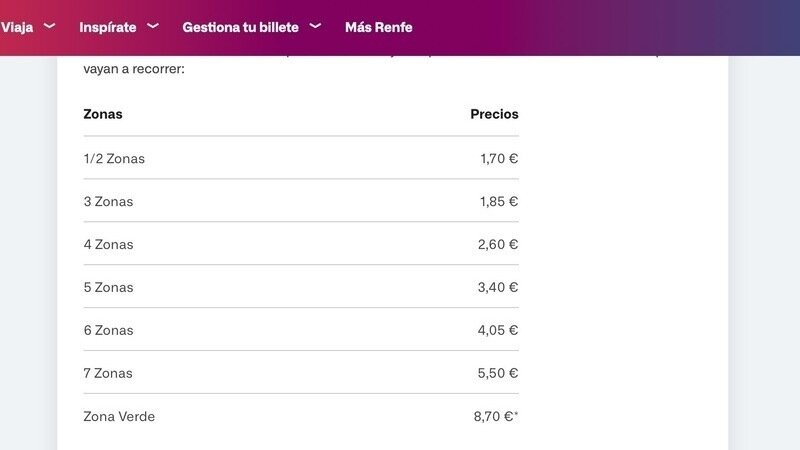The width and height of the screenshot is (800, 450).
Task: Open the Inspírate menu
Action: tap(108, 28)
